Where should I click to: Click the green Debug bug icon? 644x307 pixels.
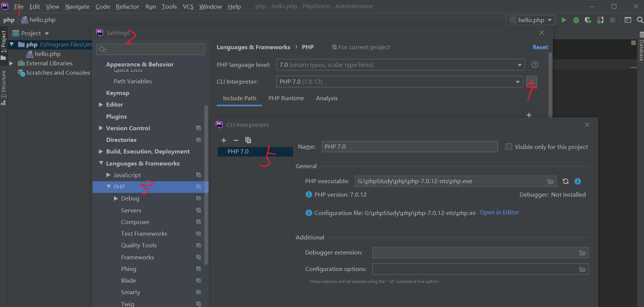point(576,20)
